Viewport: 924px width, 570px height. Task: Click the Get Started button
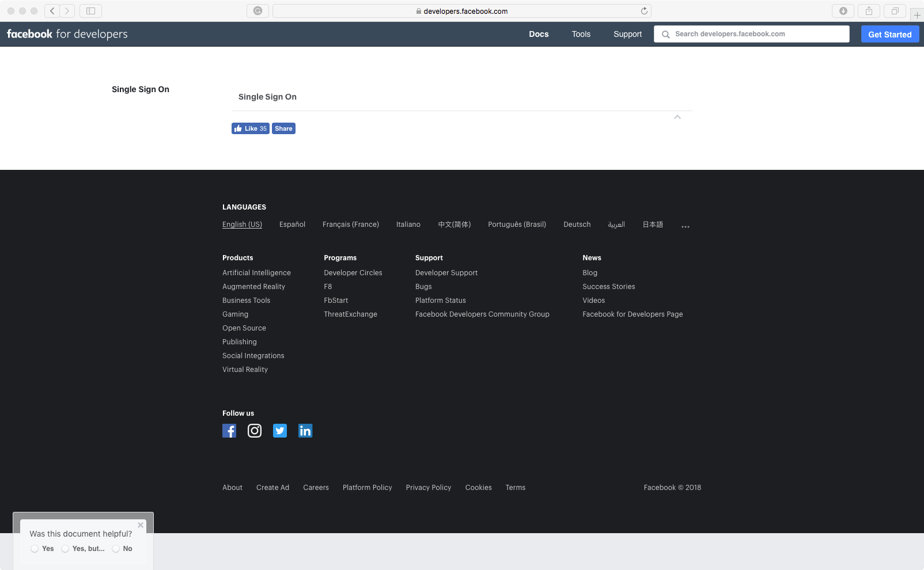(890, 34)
